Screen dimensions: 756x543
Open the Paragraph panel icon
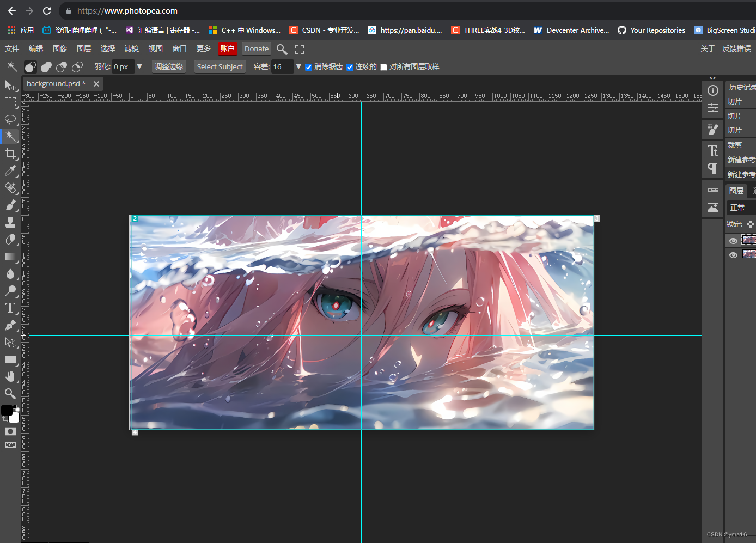click(x=713, y=168)
